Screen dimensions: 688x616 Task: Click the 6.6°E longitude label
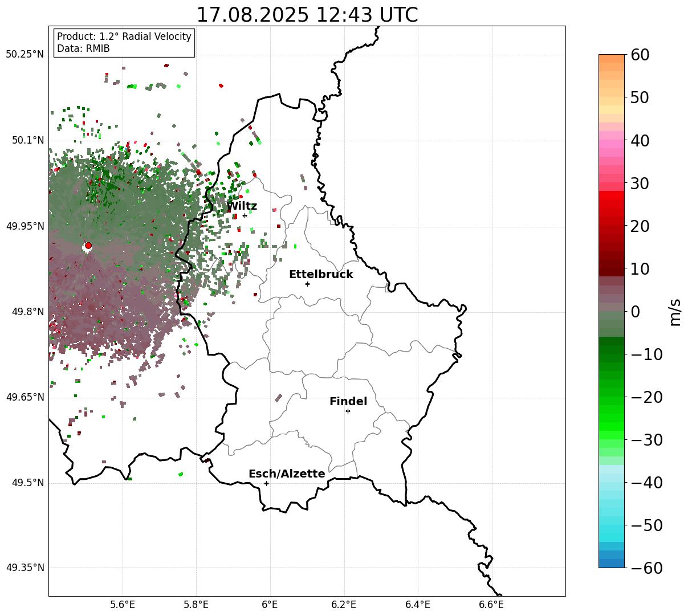[x=491, y=604]
